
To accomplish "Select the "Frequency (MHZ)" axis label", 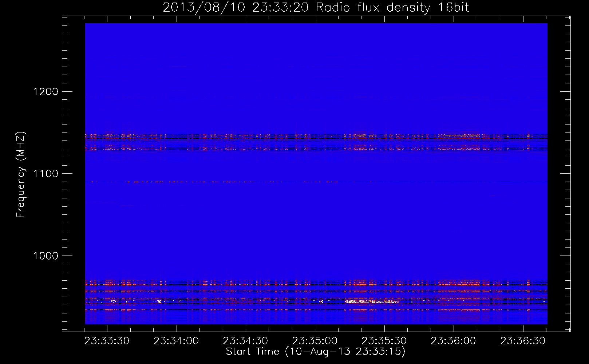I will (21, 175).
